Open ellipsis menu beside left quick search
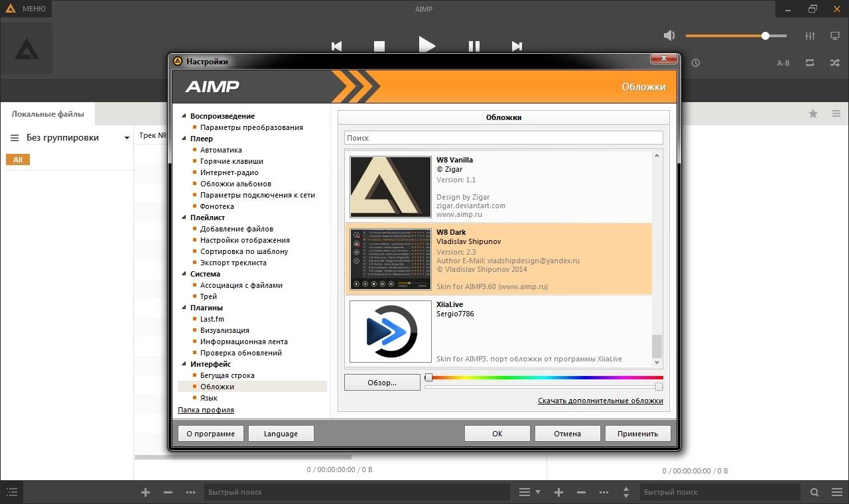This screenshot has height=504, width=849. tap(191, 492)
